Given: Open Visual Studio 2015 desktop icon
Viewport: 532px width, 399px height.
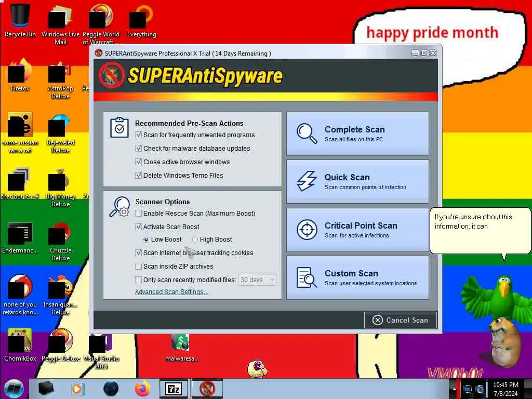Looking at the screenshot, I should [101, 352].
